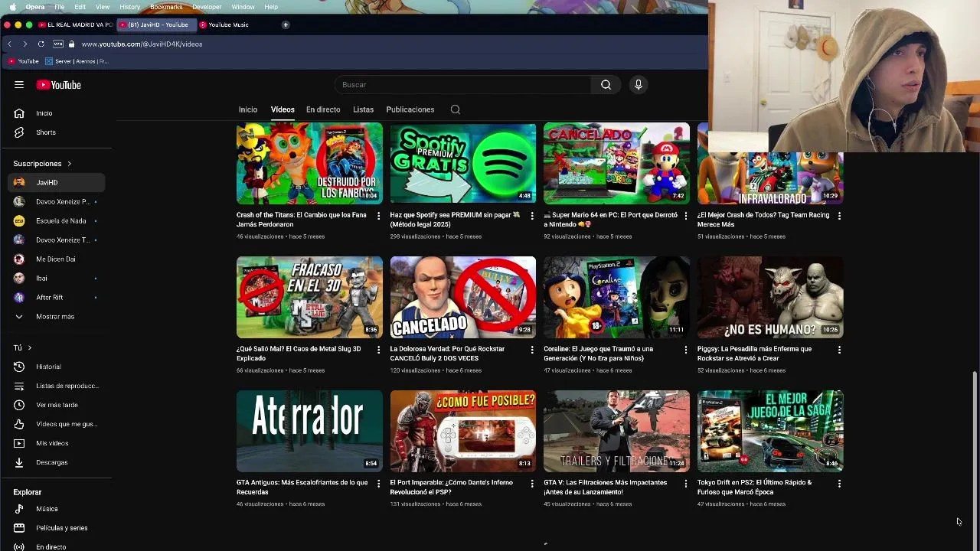Expand the Tú section chevron
The height and width of the screenshot is (551, 980).
tap(29, 348)
